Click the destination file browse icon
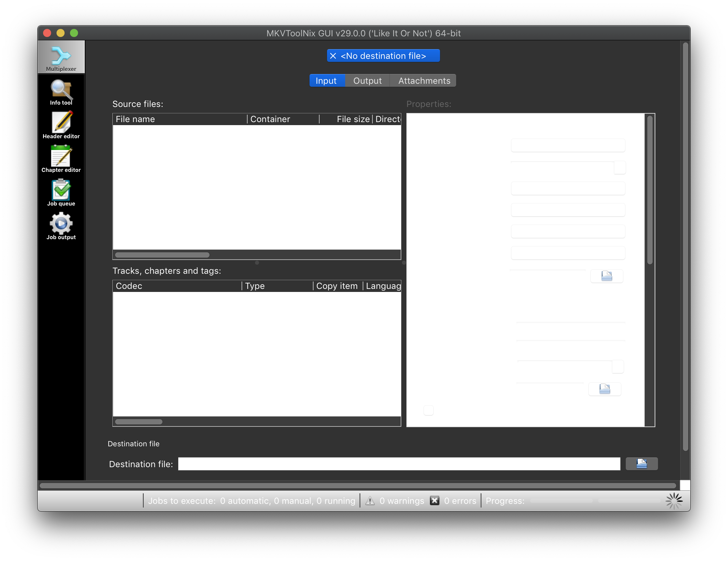The height and width of the screenshot is (561, 728). [x=641, y=464]
